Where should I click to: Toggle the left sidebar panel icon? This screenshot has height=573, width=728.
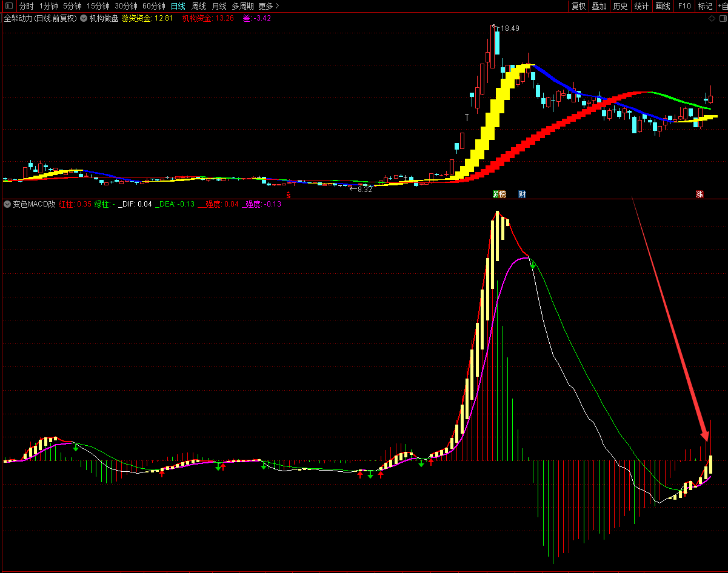click(x=8, y=6)
